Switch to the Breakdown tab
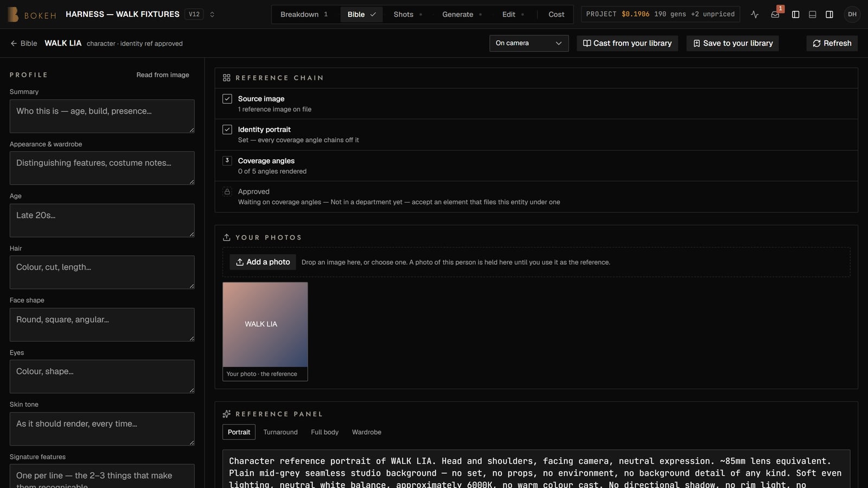This screenshot has width=868, height=488. (304, 15)
